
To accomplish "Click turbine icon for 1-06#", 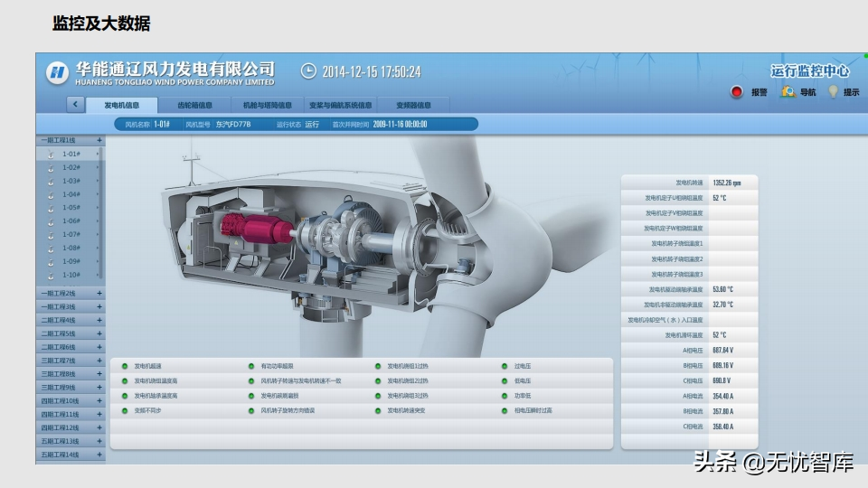I will (x=51, y=221).
